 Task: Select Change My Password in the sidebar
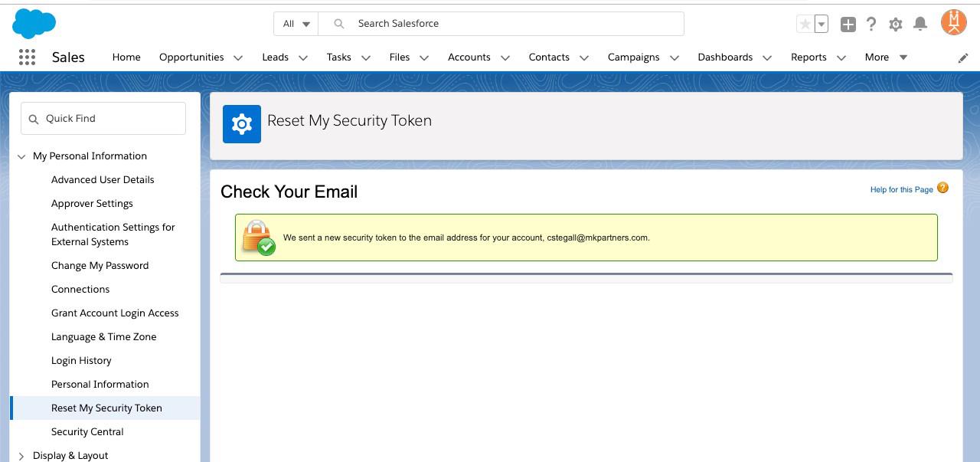[x=100, y=265]
